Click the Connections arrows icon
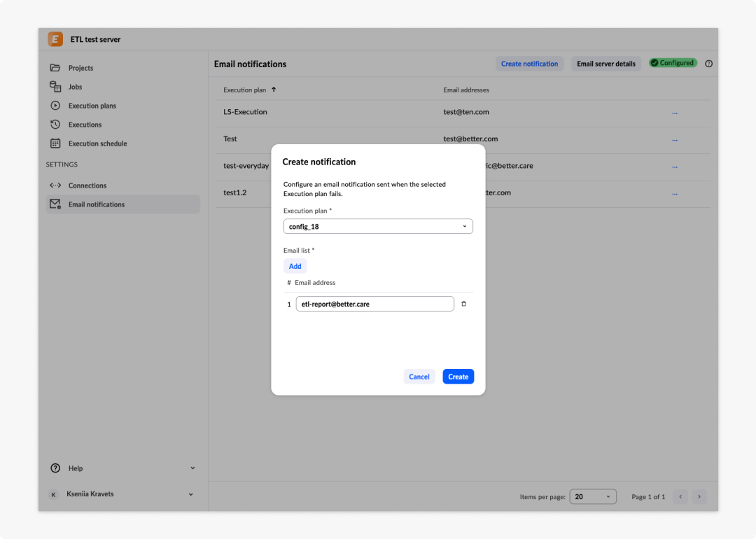Viewport: 756px width, 539px height. pyautogui.click(x=55, y=185)
